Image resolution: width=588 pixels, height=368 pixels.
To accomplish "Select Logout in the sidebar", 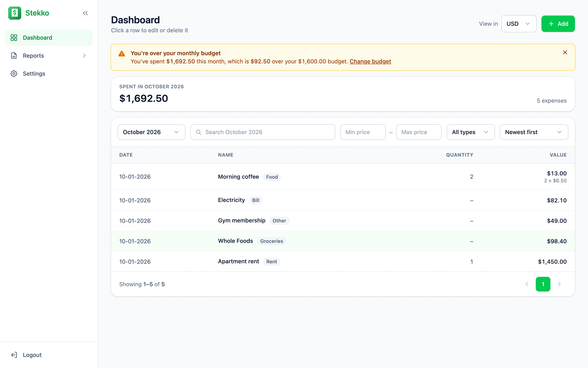I will point(49,355).
